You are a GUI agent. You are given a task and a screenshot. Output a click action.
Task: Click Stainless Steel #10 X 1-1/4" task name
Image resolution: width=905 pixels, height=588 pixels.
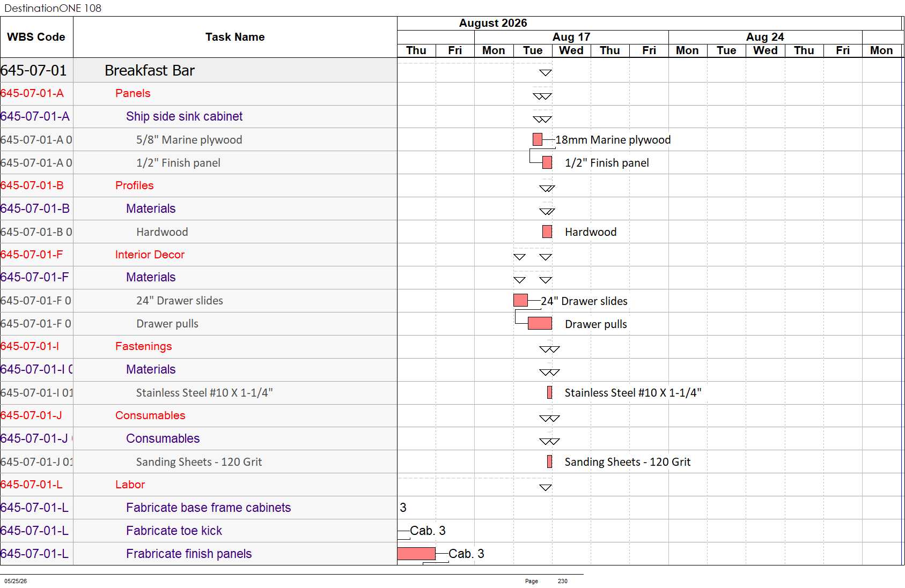[x=204, y=393]
